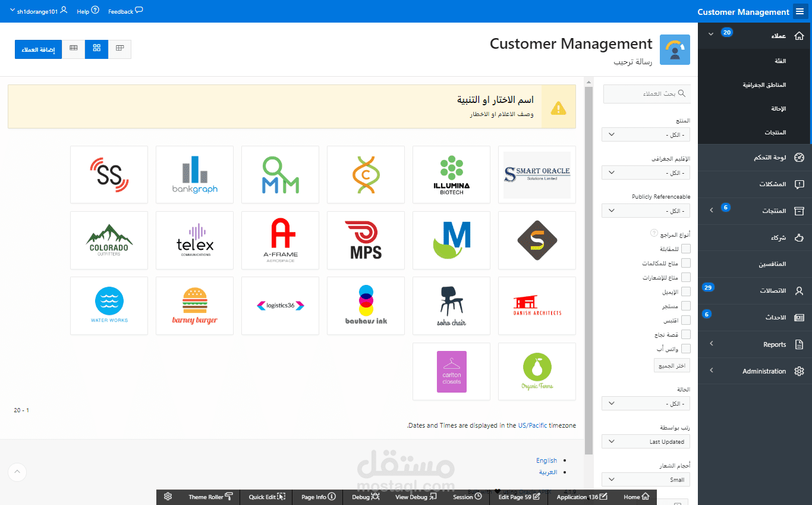Open the أحجام الشعار Small dropdown
This screenshot has width=812, height=505.
point(646,479)
